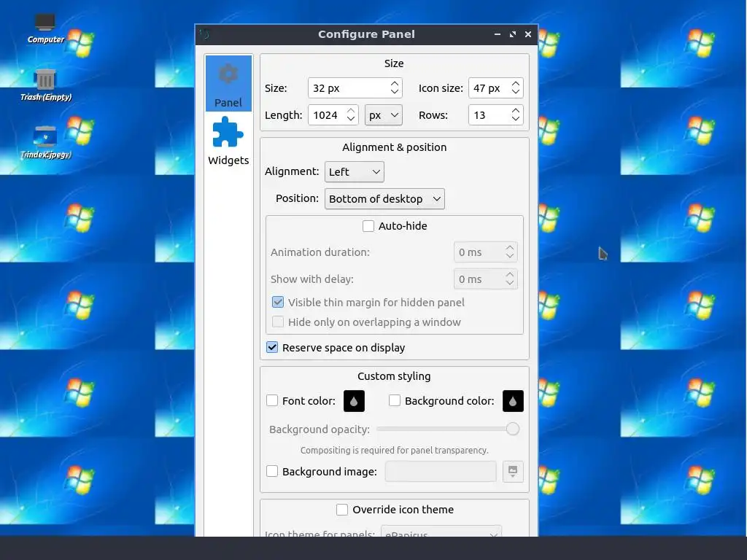
Task: Switch to the Panel settings page
Action: [x=228, y=83]
